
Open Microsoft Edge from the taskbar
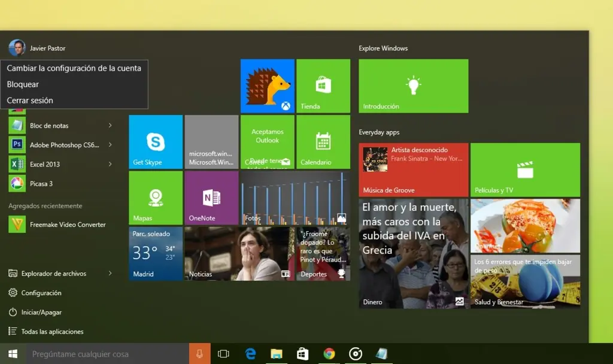(x=251, y=354)
